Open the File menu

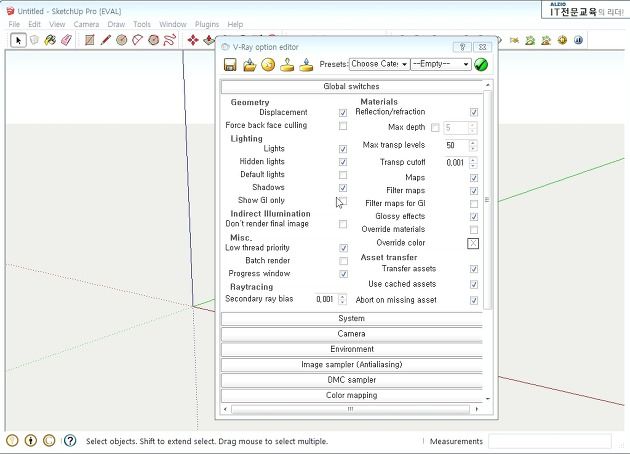[x=14, y=25]
